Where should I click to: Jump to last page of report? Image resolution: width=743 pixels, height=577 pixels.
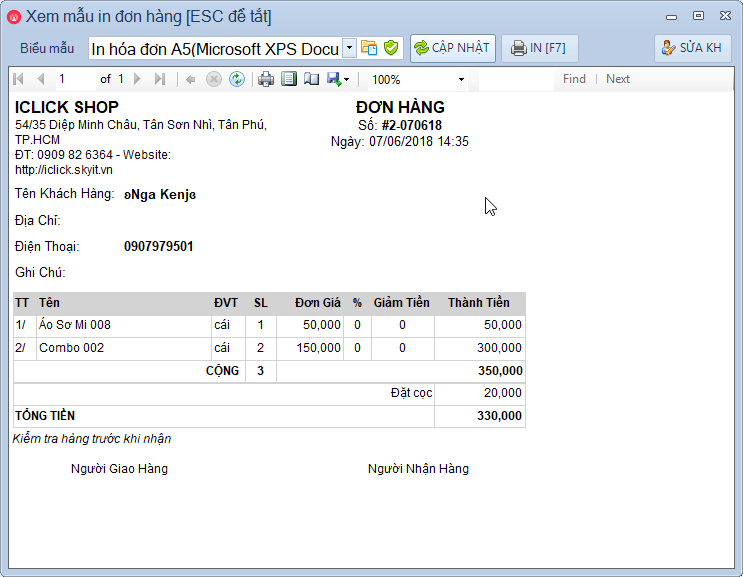click(160, 79)
